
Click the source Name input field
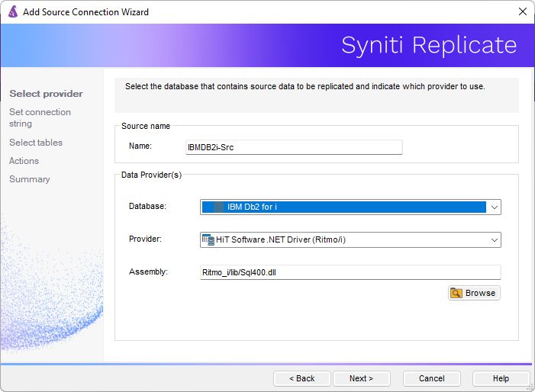[294, 147]
